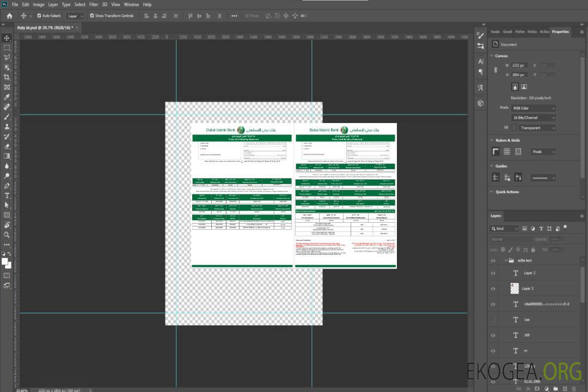588x392 pixels.
Task: Open the 16 Bits/Channel depth dropdown
Action: 534,118
